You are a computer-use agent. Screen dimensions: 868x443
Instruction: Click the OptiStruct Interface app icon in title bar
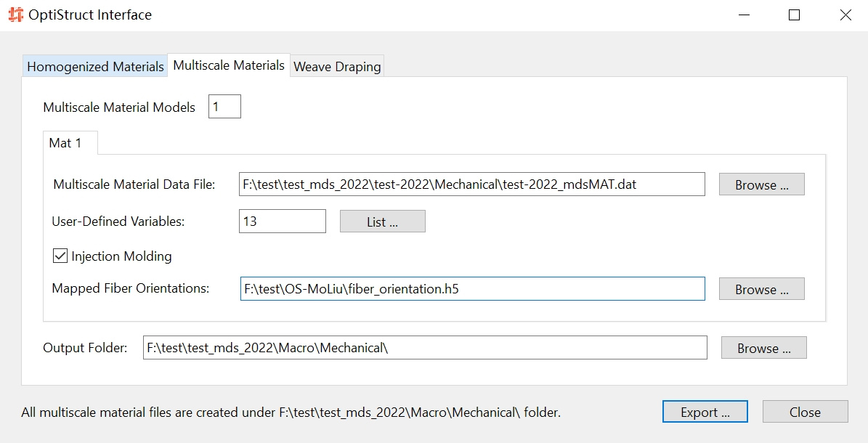15,15
